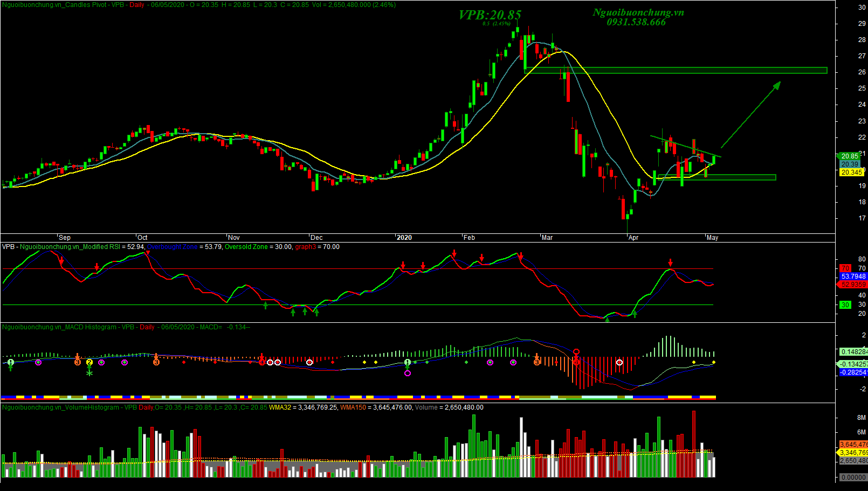Click the WMA150 = 3,645,476.00 label

coord(376,407)
